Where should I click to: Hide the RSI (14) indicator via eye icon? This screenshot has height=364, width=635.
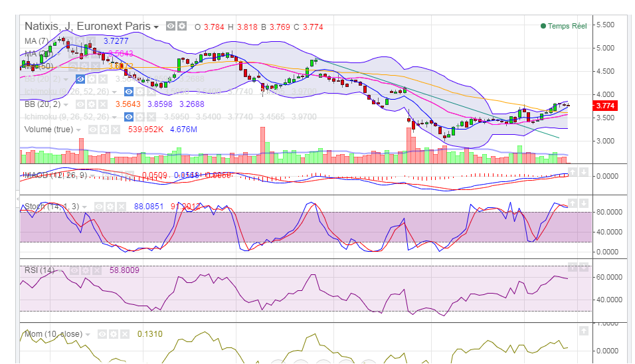pos(74,270)
